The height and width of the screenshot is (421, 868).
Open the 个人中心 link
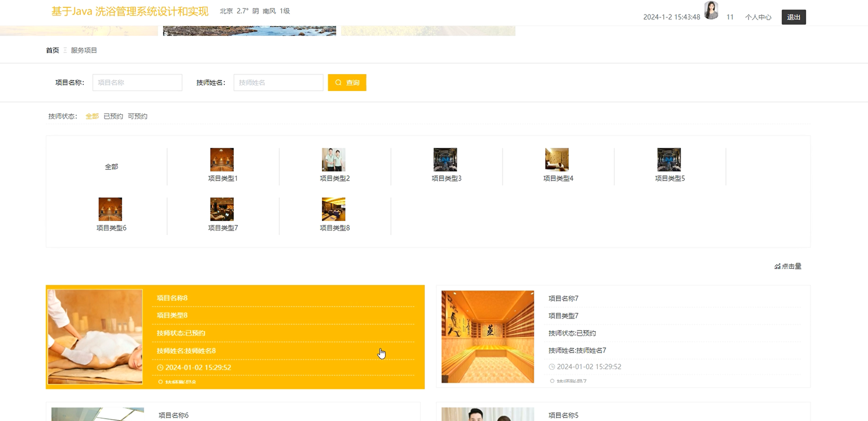click(x=758, y=17)
